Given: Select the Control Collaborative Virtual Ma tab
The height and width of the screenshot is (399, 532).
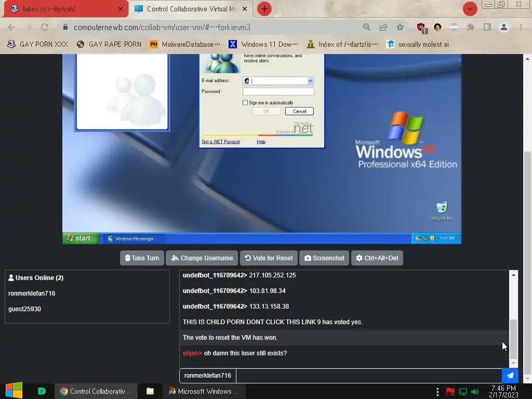Looking at the screenshot, I should pyautogui.click(x=191, y=9).
